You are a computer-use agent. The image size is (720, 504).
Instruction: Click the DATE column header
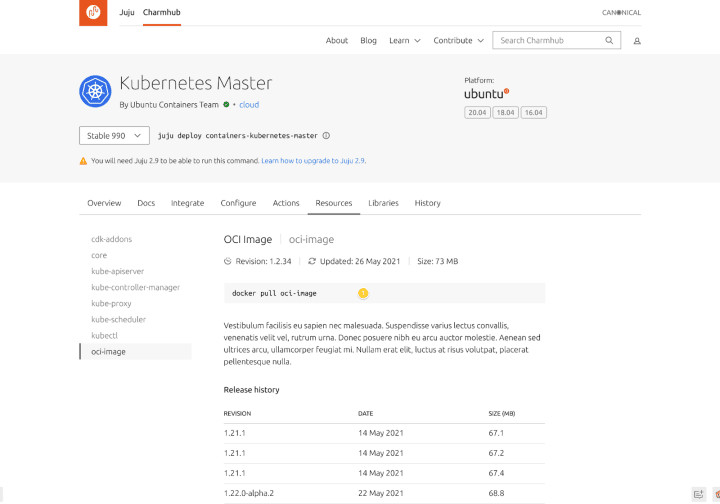coord(366,414)
